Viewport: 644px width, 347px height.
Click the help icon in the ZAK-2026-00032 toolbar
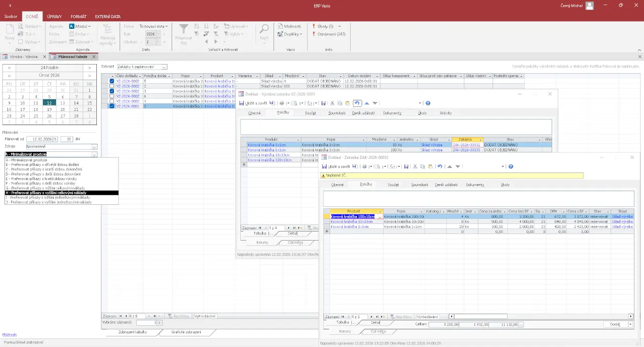click(x=511, y=166)
